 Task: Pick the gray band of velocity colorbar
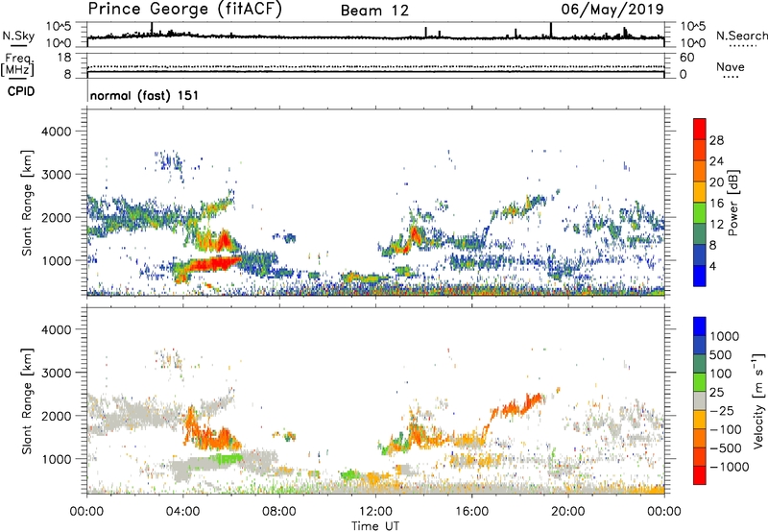(700, 401)
